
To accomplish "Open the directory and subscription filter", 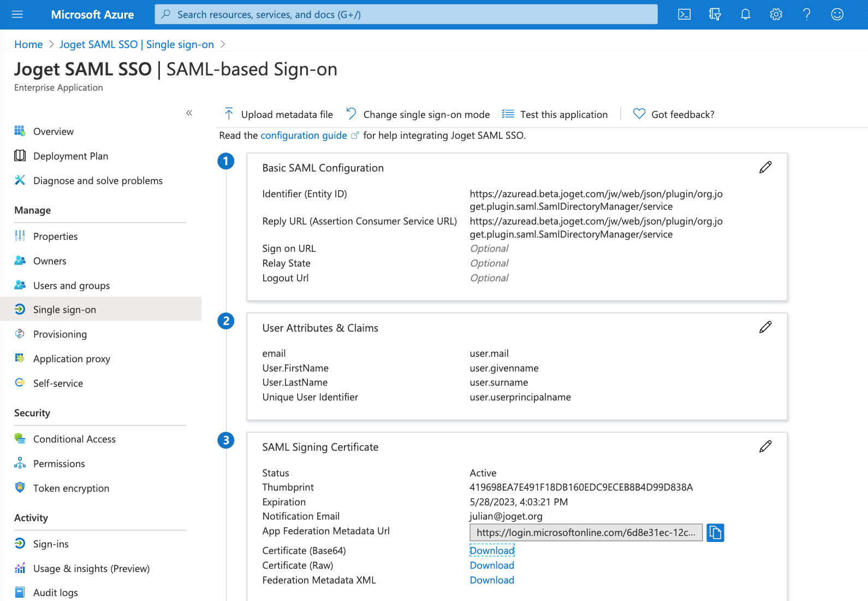I will [715, 15].
